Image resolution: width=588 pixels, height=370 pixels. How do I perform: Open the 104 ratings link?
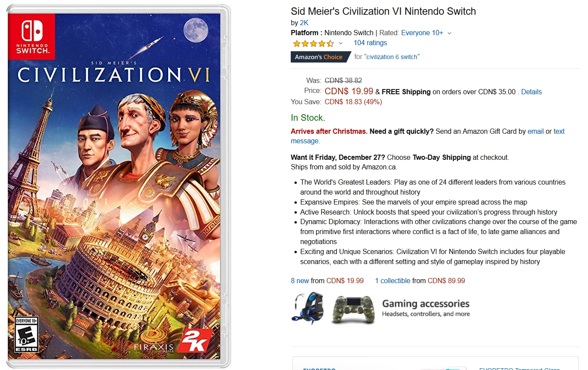[370, 43]
